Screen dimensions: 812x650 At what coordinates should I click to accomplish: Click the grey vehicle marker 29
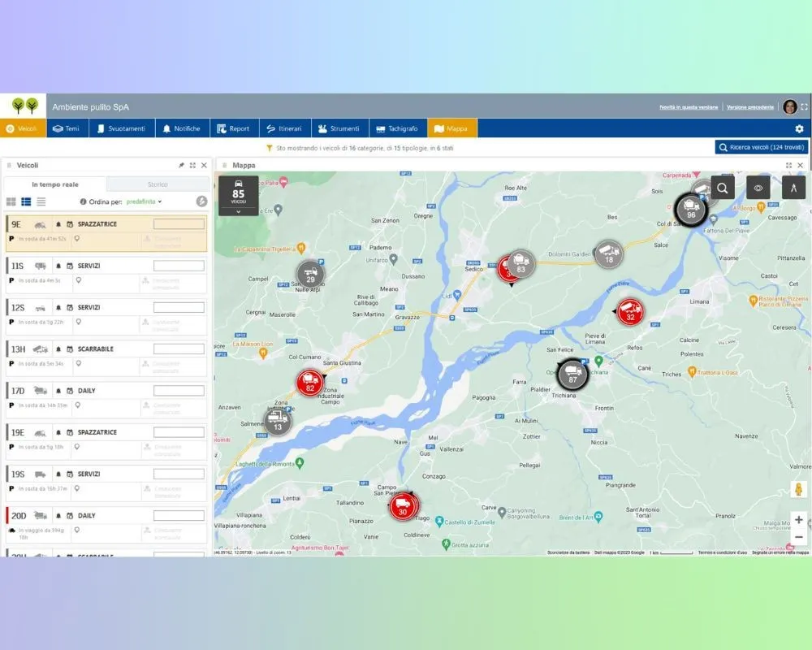(309, 274)
